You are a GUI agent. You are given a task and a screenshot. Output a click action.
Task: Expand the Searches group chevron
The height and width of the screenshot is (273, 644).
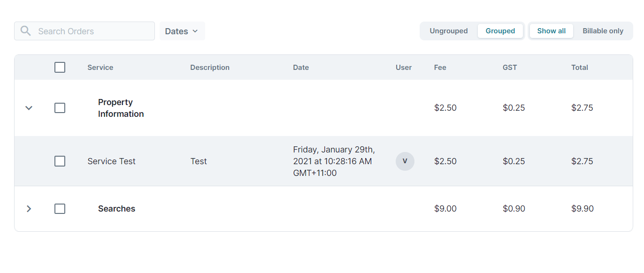tap(29, 209)
